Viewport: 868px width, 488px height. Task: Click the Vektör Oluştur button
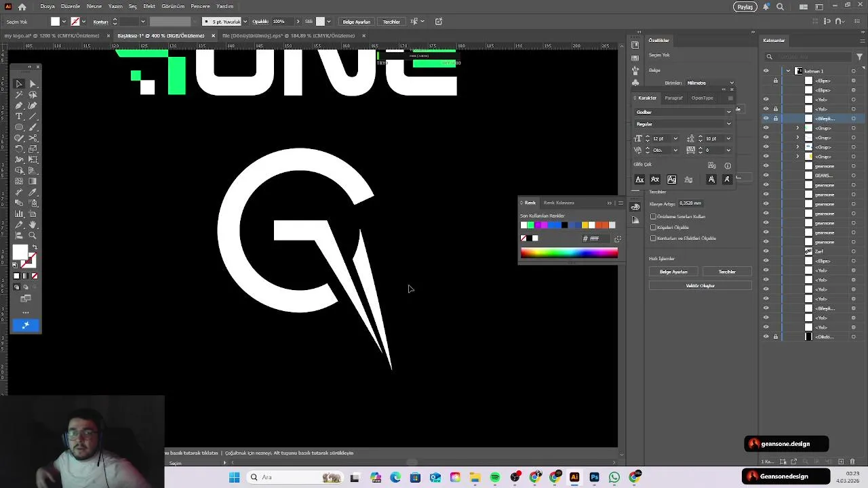coord(700,286)
